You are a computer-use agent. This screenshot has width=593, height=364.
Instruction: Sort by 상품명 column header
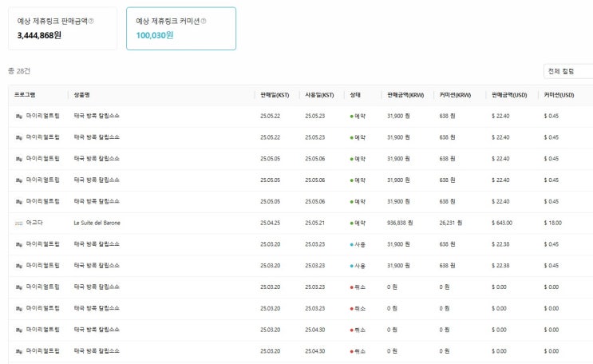pyautogui.click(x=81, y=95)
